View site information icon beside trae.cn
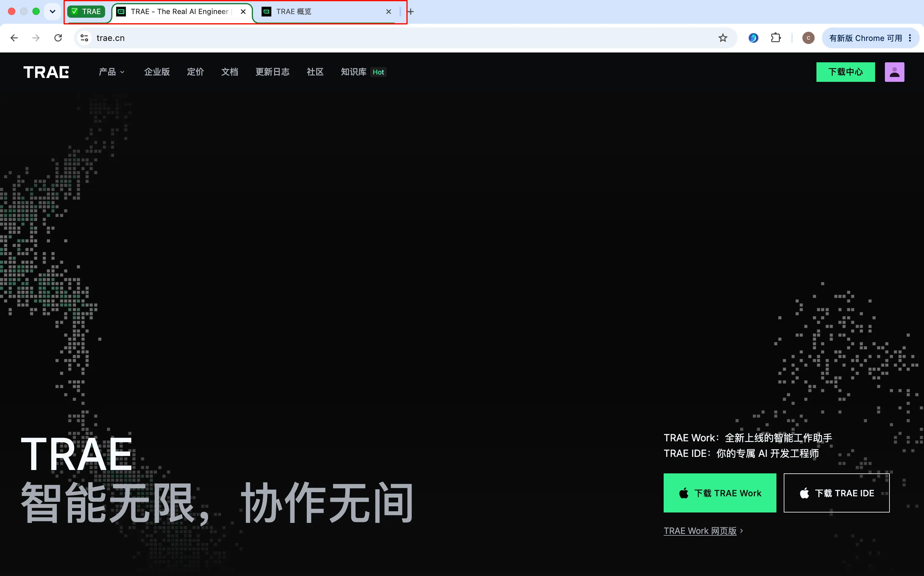The width and height of the screenshot is (924, 576). point(84,38)
